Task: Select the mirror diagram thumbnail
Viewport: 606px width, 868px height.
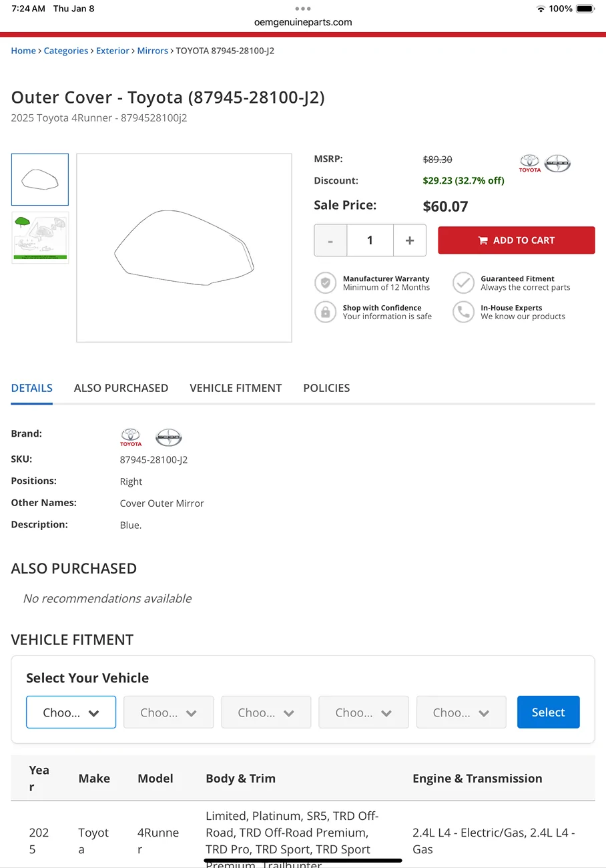Action: pos(40,238)
